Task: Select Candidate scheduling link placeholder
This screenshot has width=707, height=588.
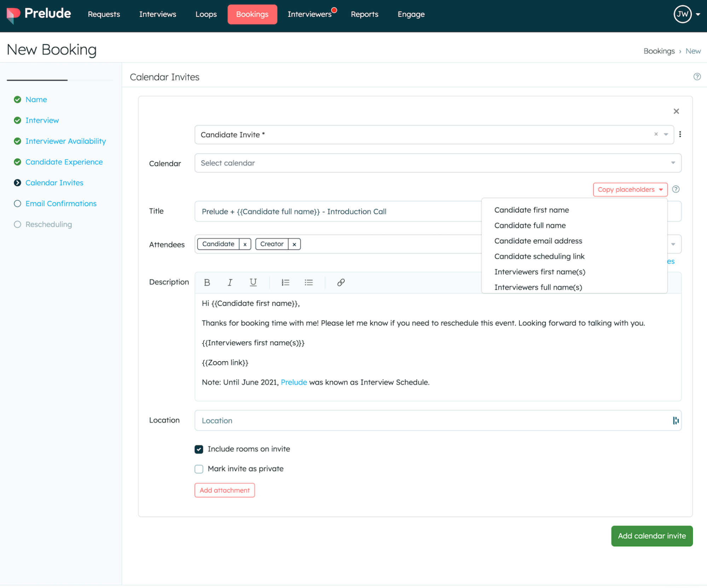Action: [x=539, y=256]
